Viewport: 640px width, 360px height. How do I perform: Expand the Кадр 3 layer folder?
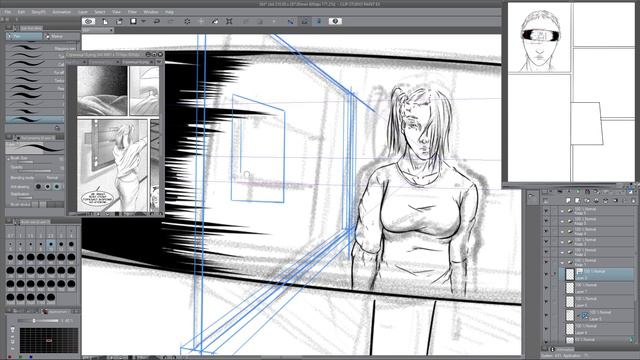point(562,242)
